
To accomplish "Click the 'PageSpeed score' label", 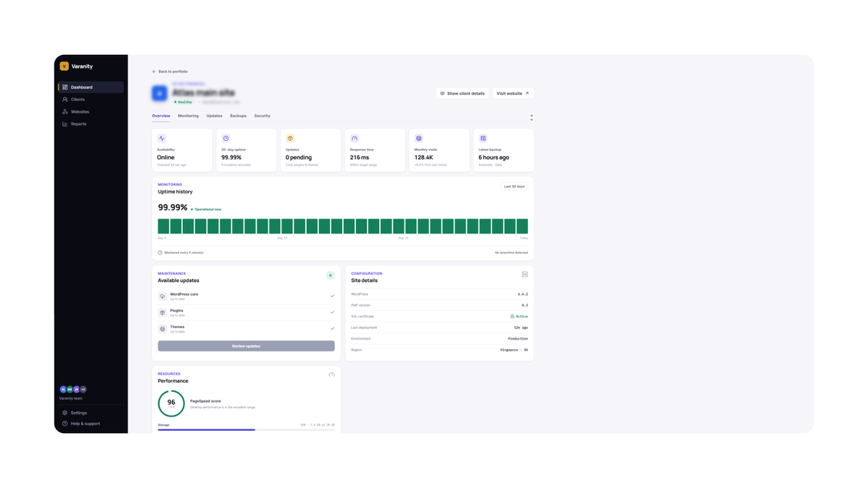I will [x=205, y=401].
